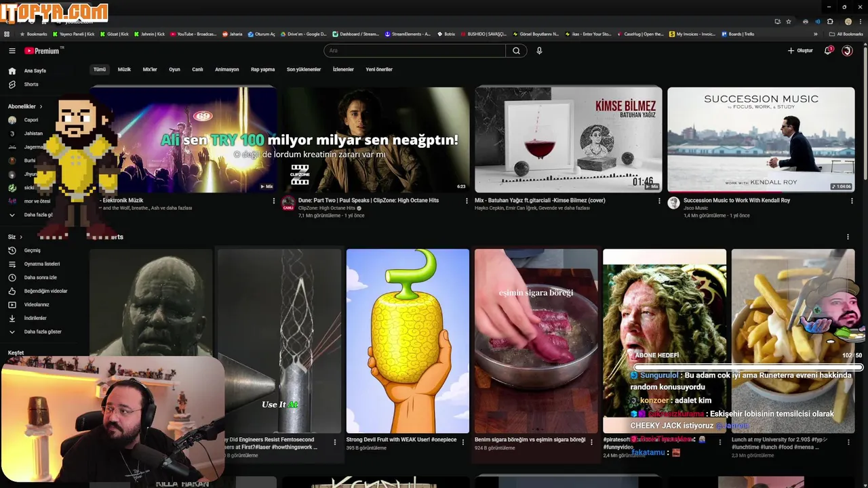Open the Strong Devil Fruit short thumbnail
Image resolution: width=868 pixels, height=488 pixels.
[x=408, y=341]
